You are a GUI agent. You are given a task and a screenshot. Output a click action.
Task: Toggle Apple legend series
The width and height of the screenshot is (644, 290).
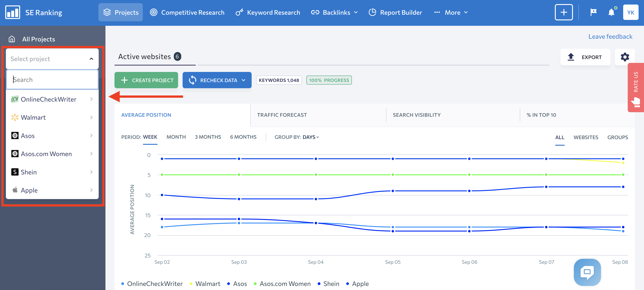tap(357, 284)
